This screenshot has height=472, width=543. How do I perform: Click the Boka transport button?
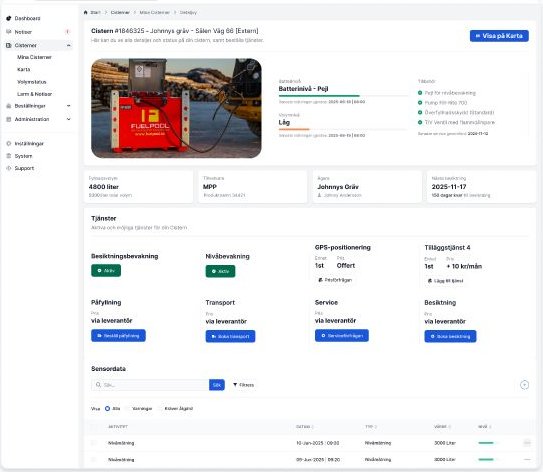[230, 336]
